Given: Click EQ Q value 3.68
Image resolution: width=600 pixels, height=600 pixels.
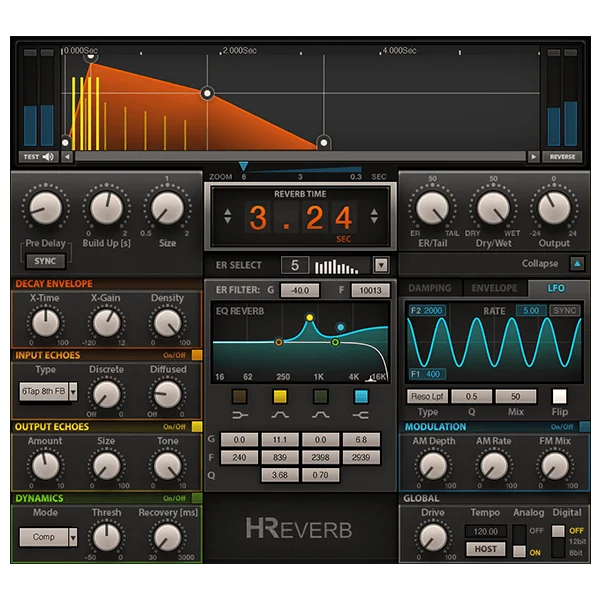Looking at the screenshot, I should point(280,475).
